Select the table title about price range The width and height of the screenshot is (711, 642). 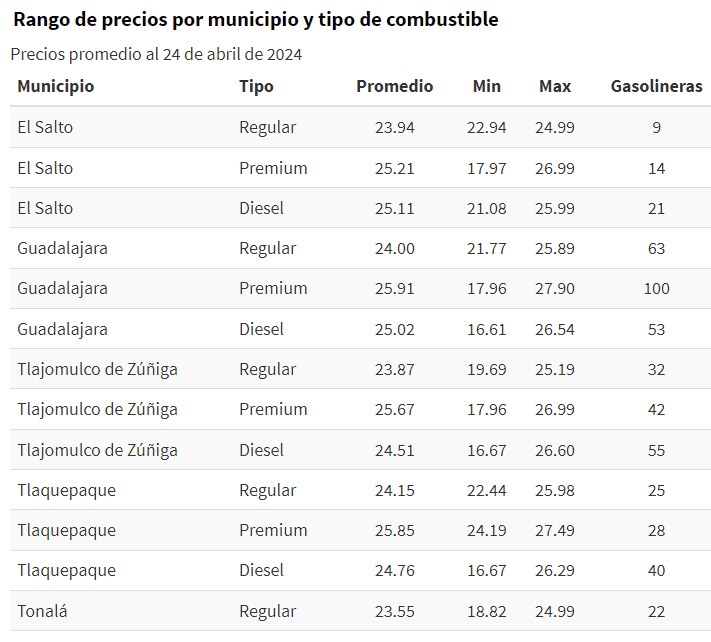point(256,20)
